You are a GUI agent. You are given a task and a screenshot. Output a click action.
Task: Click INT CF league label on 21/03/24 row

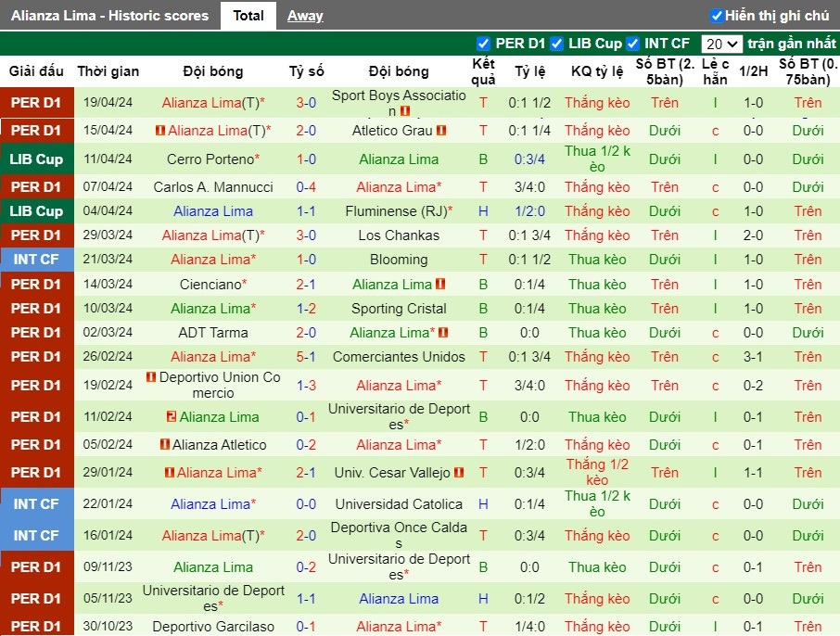point(36,260)
